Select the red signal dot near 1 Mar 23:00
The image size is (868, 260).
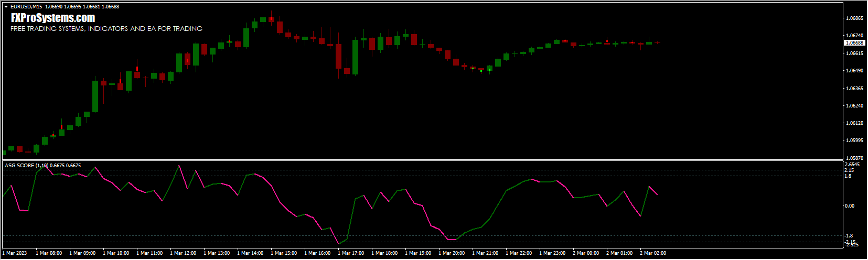pos(565,41)
